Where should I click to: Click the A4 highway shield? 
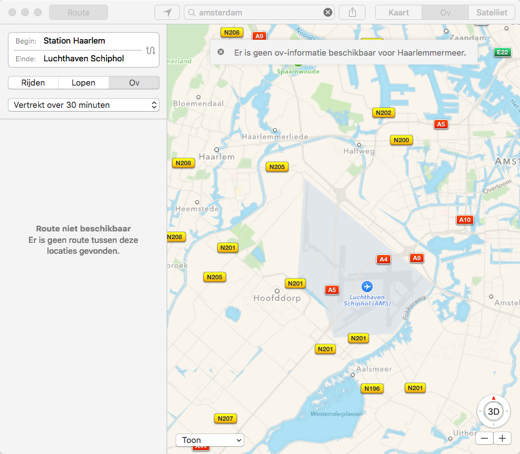(384, 259)
